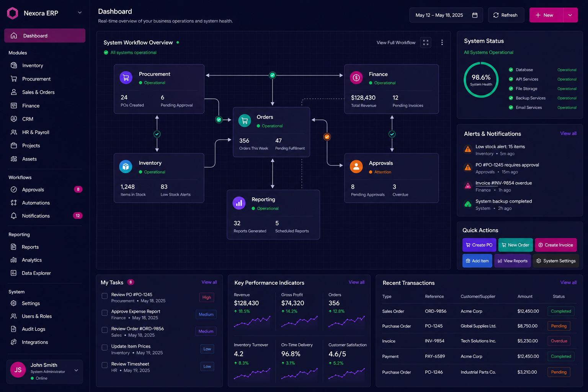588x392 pixels.
Task: Open the Users & Roles sidebar item
Action: coord(45,316)
